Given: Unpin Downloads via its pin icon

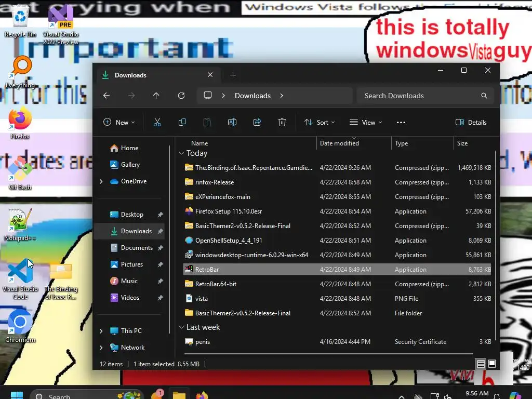Looking at the screenshot, I should tap(160, 231).
